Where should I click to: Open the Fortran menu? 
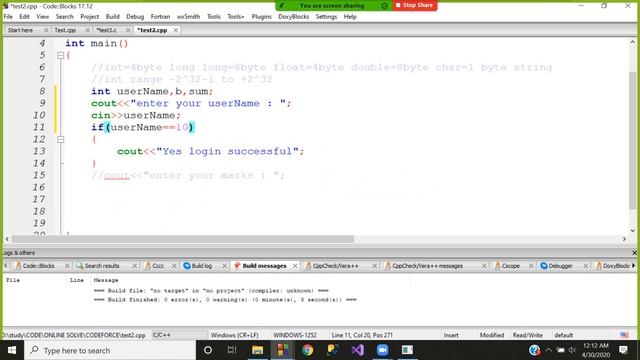point(160,17)
